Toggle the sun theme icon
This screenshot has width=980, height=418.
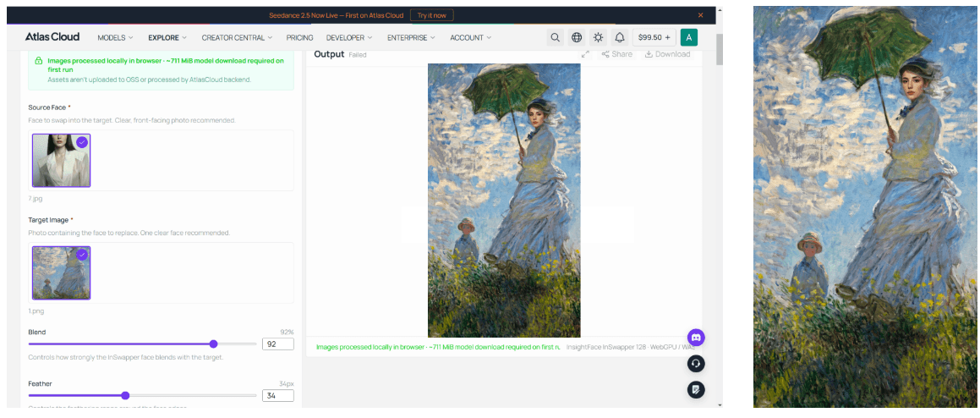click(598, 37)
